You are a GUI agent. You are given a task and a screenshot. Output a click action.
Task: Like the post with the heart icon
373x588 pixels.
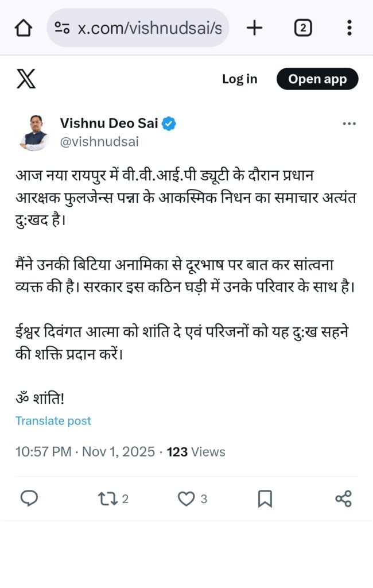[186, 498]
